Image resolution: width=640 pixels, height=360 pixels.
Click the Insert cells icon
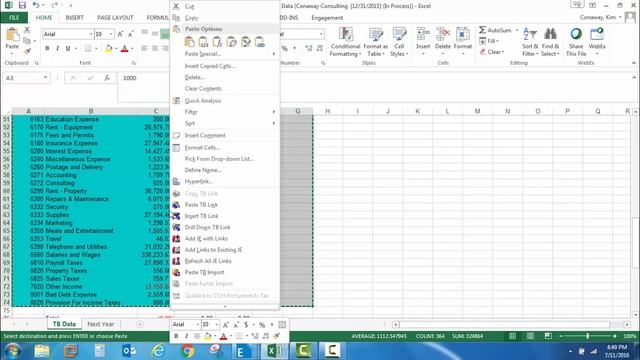pos(423,34)
